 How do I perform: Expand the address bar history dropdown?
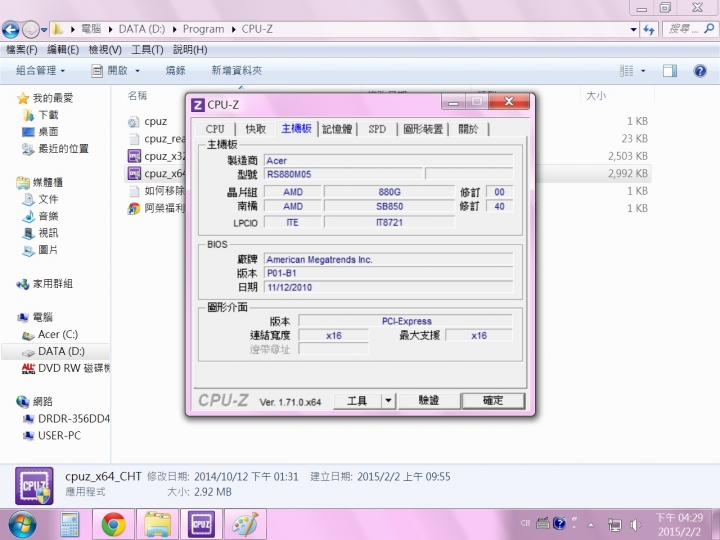point(634,29)
